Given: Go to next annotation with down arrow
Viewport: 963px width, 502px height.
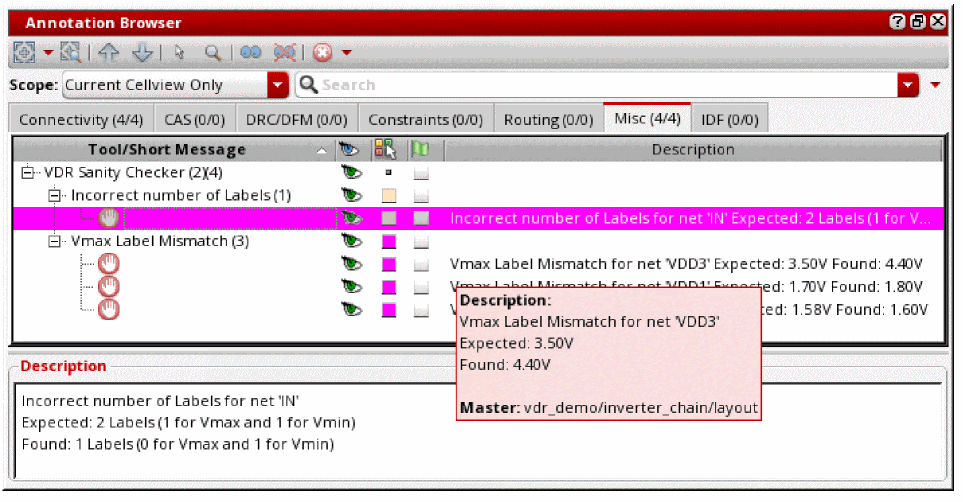Looking at the screenshot, I should point(142,53).
